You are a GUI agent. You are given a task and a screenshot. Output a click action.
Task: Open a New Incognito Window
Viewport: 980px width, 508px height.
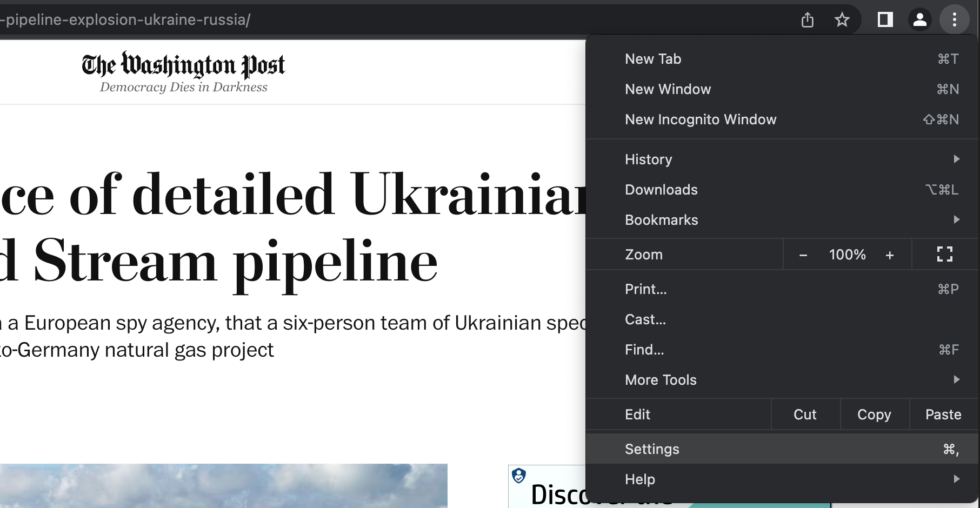click(x=701, y=119)
